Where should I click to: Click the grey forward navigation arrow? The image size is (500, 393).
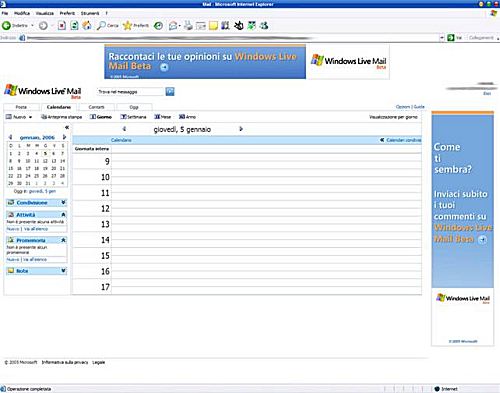coord(43,25)
